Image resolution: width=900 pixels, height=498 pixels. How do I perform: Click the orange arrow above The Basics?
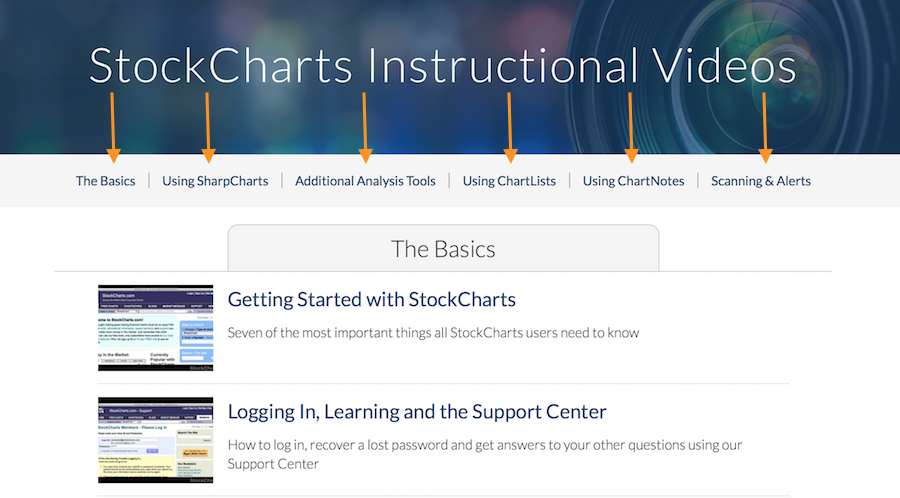pos(113,127)
